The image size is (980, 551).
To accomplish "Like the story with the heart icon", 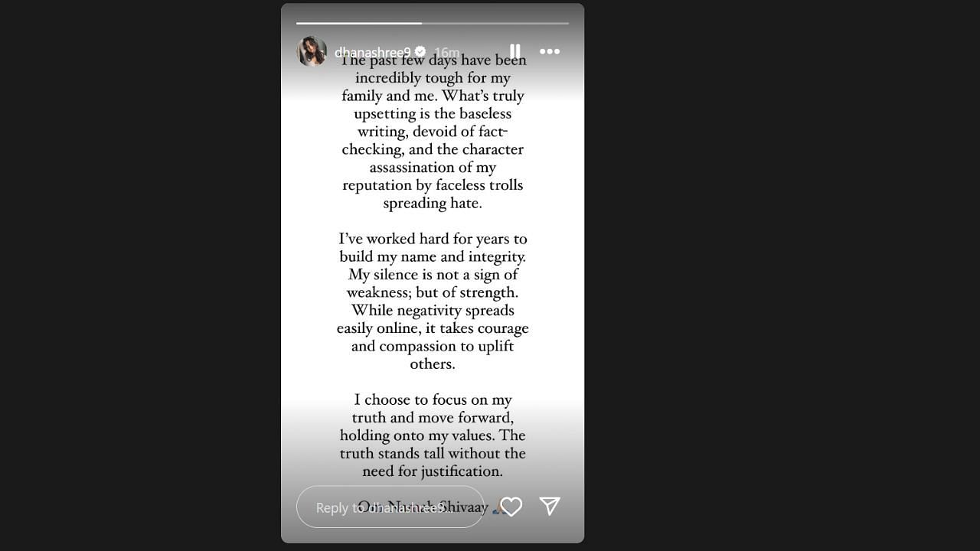I will 511,506.
